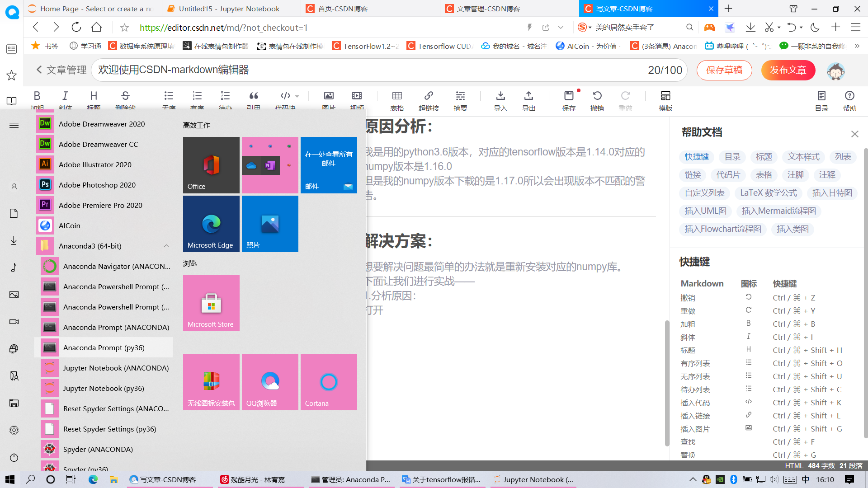This screenshot has height=488, width=868.
Task: Collapse the Anaconda3 (64-bit) group
Action: click(166, 246)
